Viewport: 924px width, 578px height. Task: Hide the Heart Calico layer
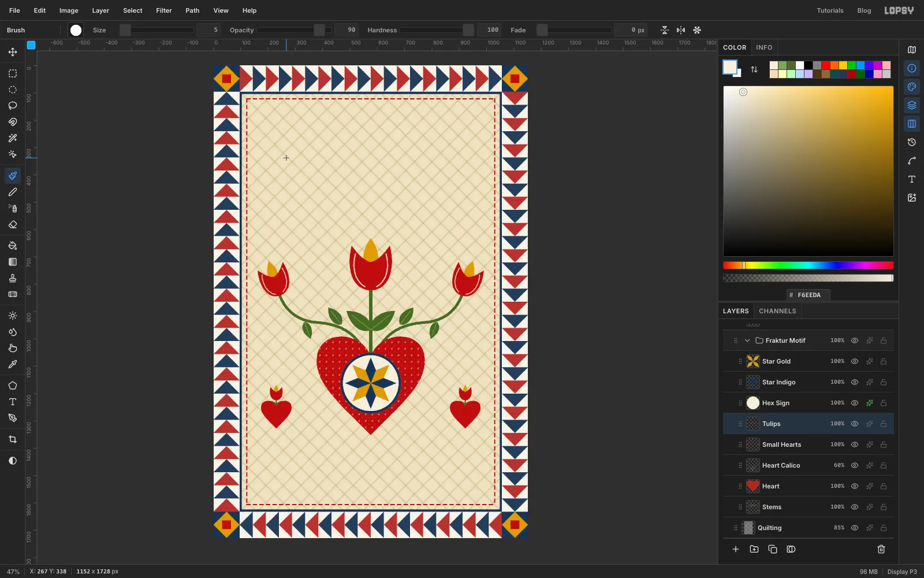[855, 465]
